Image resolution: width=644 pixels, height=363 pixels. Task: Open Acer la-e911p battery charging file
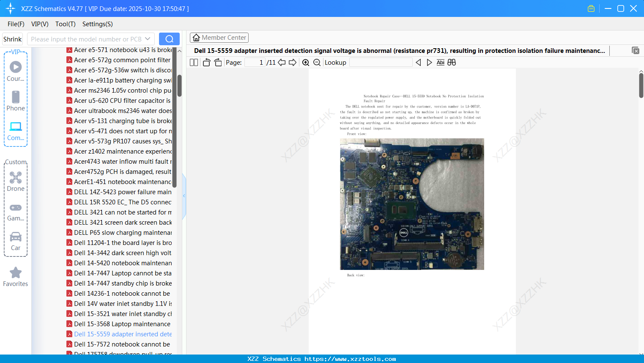119,80
